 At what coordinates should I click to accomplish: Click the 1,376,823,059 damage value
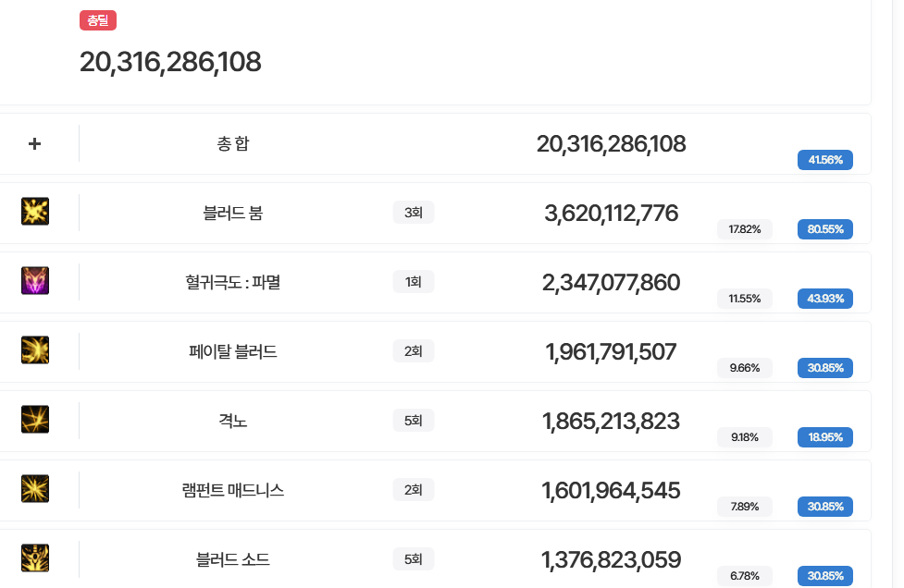pyautogui.click(x=611, y=559)
